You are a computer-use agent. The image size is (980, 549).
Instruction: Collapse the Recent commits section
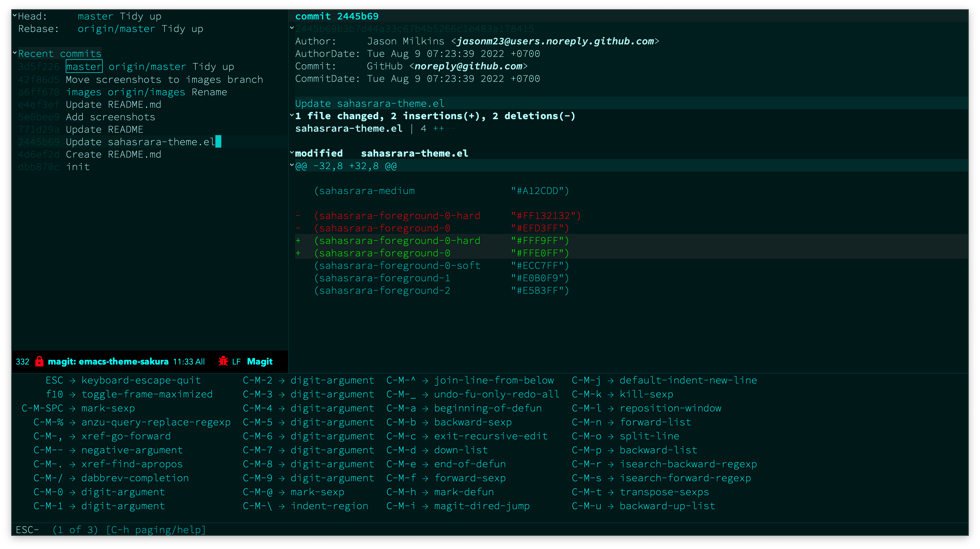(15, 53)
